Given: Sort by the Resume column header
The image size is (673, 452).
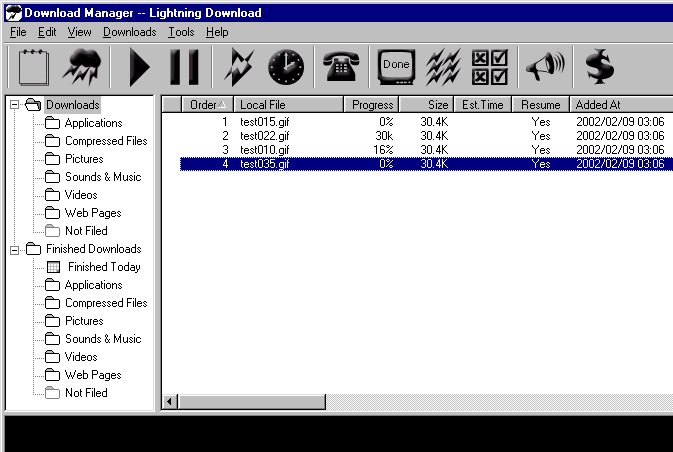Looking at the screenshot, I should [540, 105].
